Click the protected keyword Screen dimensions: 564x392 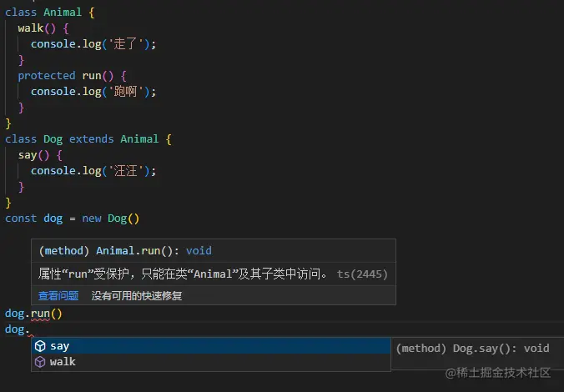[x=47, y=76]
